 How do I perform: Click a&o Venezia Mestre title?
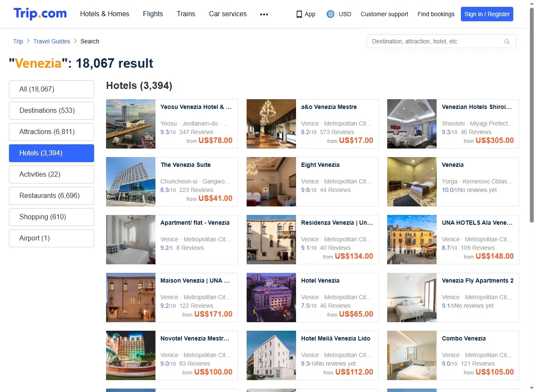329,107
